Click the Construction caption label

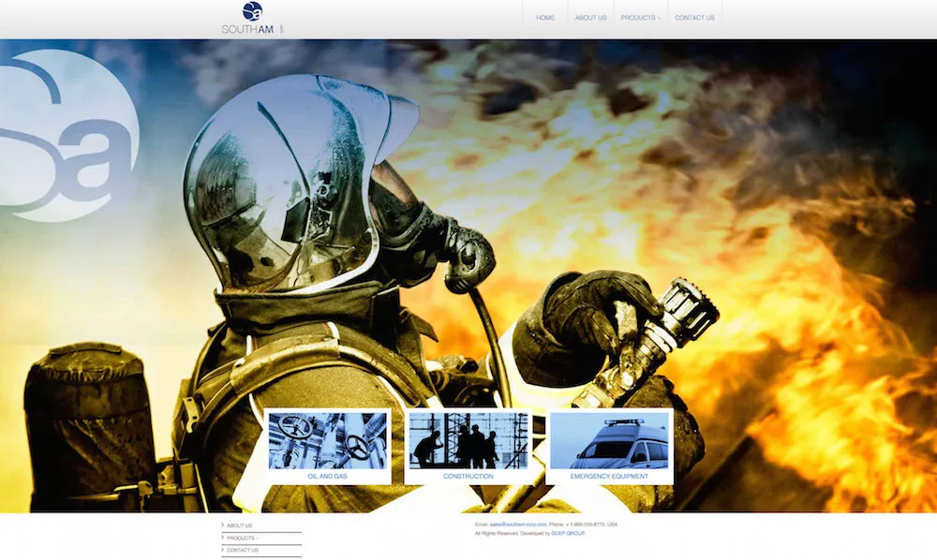tap(468, 477)
